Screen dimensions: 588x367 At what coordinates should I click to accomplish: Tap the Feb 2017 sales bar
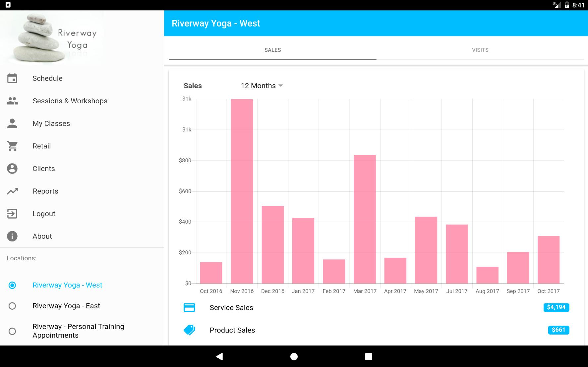click(x=334, y=272)
